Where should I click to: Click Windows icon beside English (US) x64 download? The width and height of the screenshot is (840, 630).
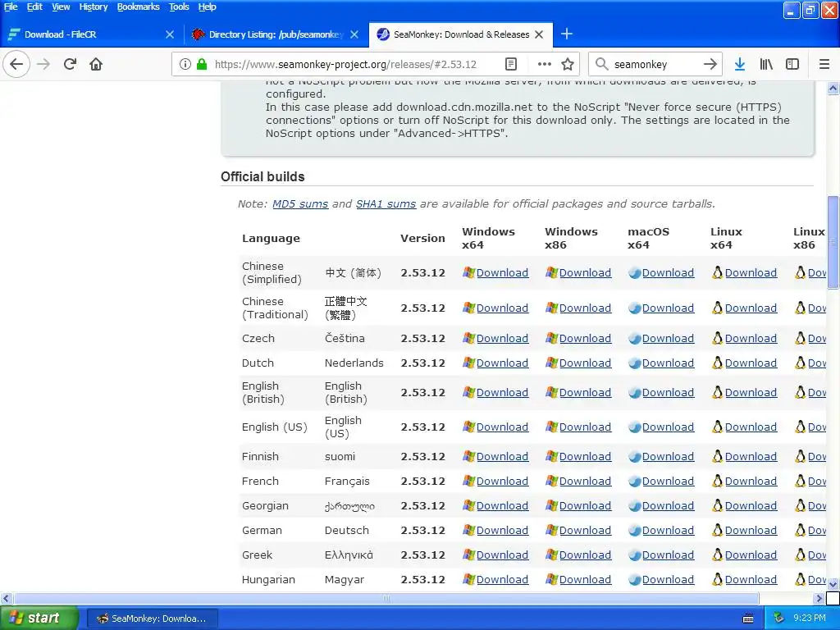468,427
